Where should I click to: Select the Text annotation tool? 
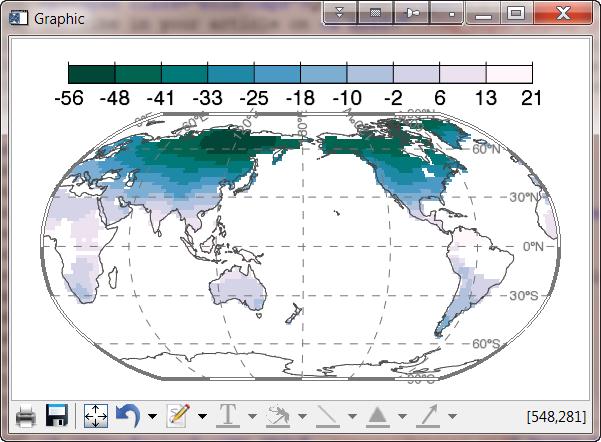pyautogui.click(x=228, y=416)
